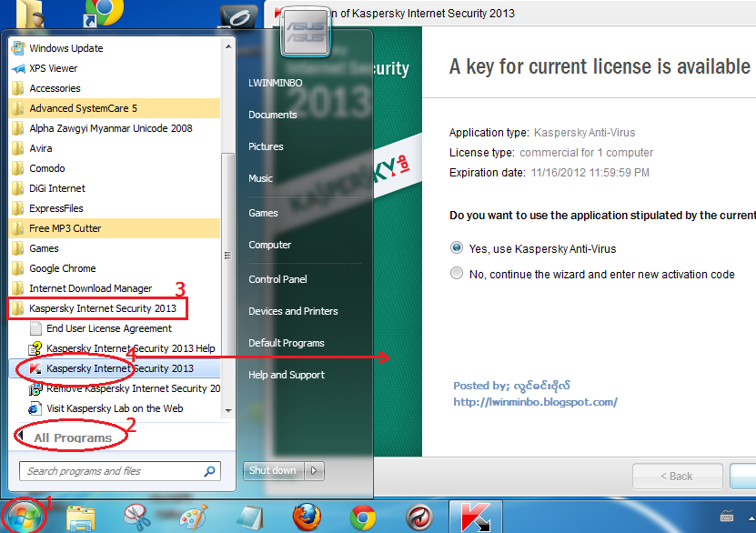Open the Internet Download Manager folder

click(115, 288)
